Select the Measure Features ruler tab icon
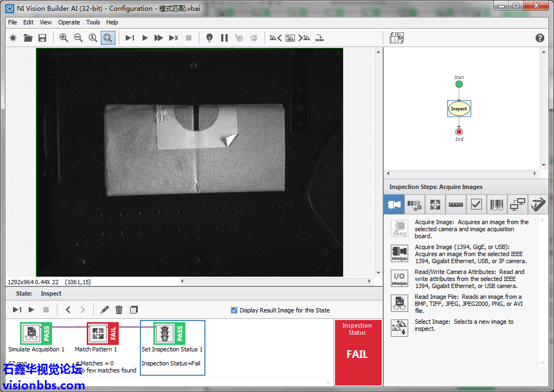554x392 pixels. coord(455,205)
